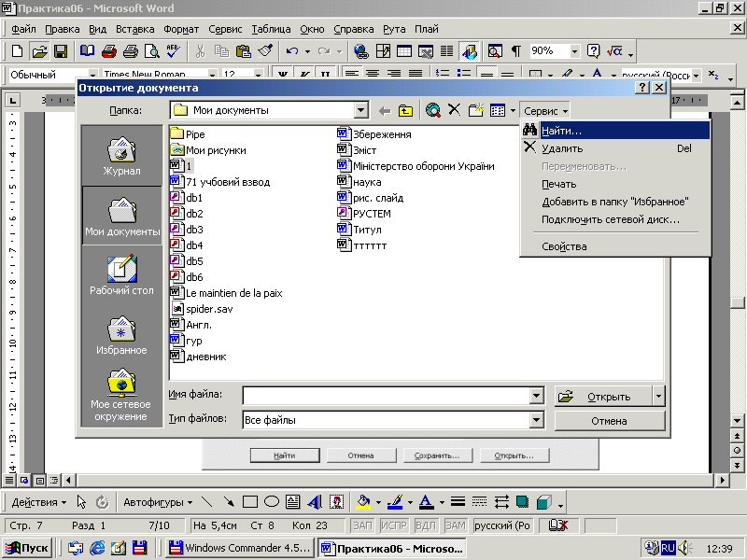747x560 pixels.
Task: Click the Format Painter brush icon
Action: coord(264,51)
